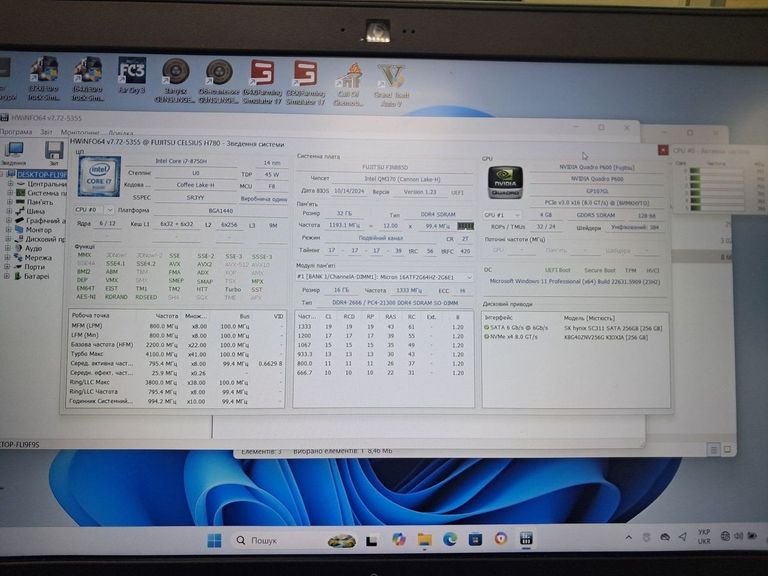Image resolution: width=768 pixels, height=576 pixels.
Task: Open File Explorer from the taskbar
Action: [424, 539]
